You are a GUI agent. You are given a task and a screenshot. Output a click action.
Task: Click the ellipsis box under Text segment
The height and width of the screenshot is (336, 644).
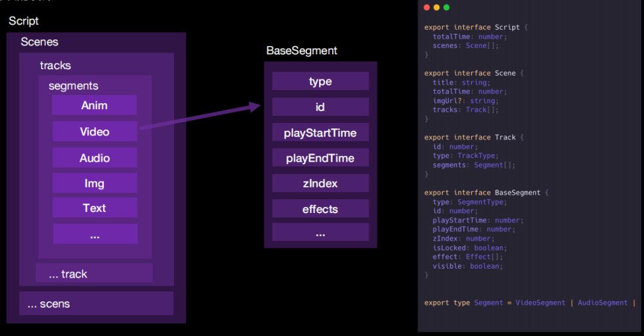pos(95,233)
